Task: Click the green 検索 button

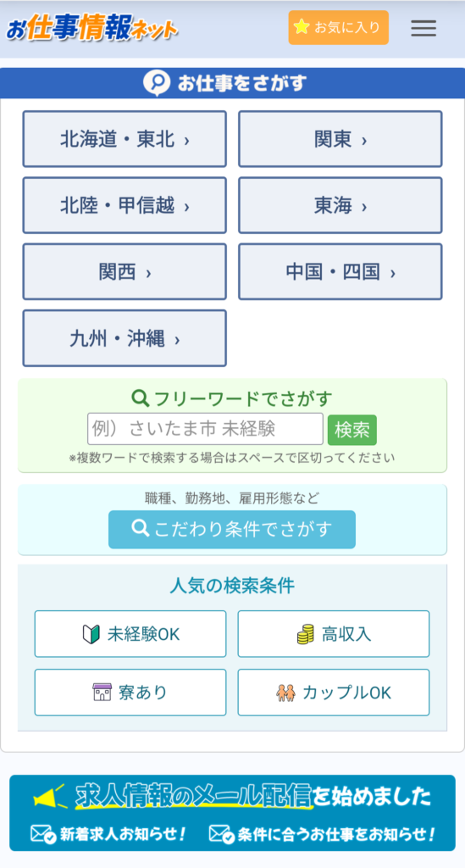Action: pyautogui.click(x=352, y=430)
